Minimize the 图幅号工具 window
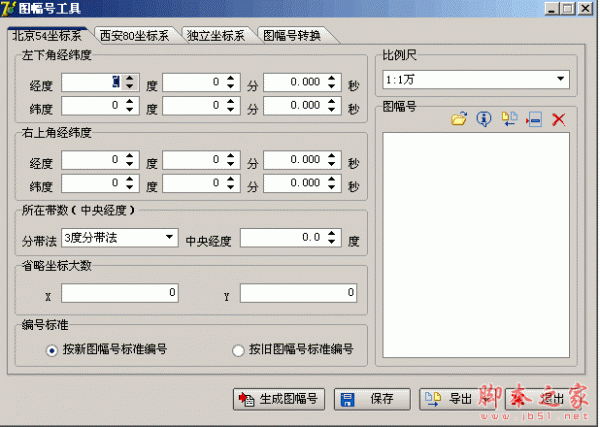 point(551,8)
